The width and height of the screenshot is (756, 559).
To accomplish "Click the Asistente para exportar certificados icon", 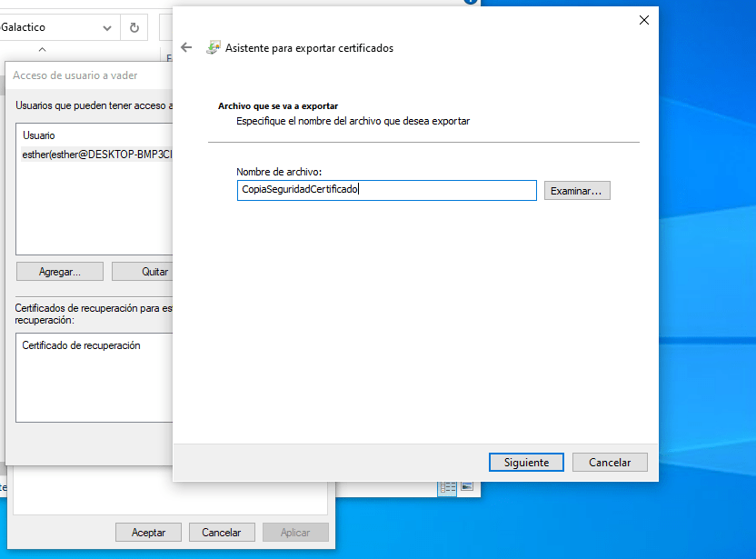I will tap(214, 46).
